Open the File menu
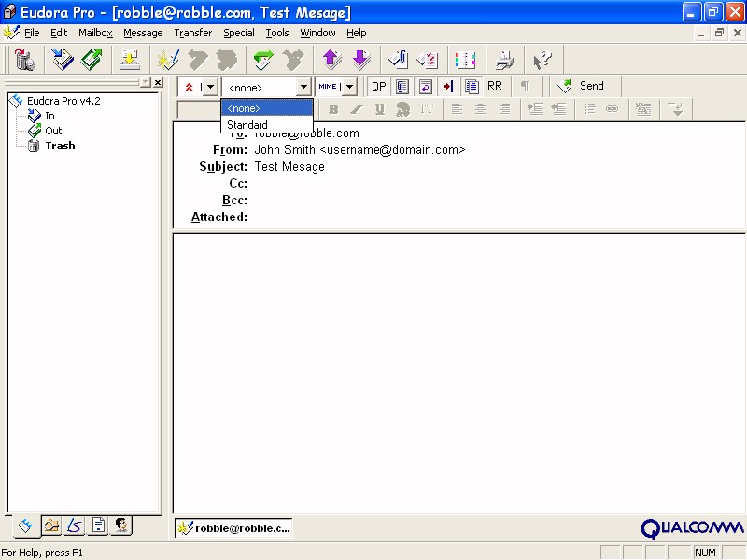The height and width of the screenshot is (560, 747). pyautogui.click(x=32, y=33)
